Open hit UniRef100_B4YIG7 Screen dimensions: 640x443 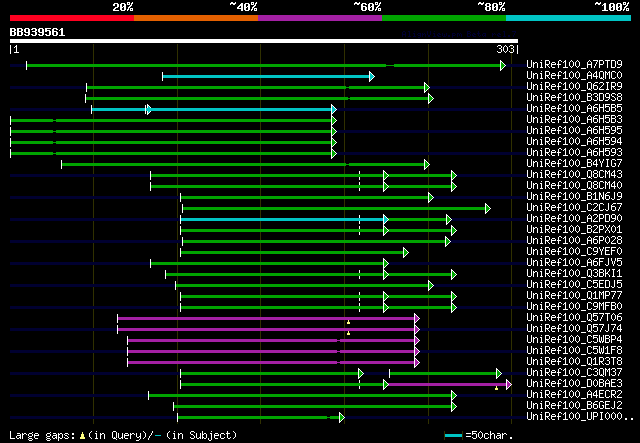tap(574, 163)
